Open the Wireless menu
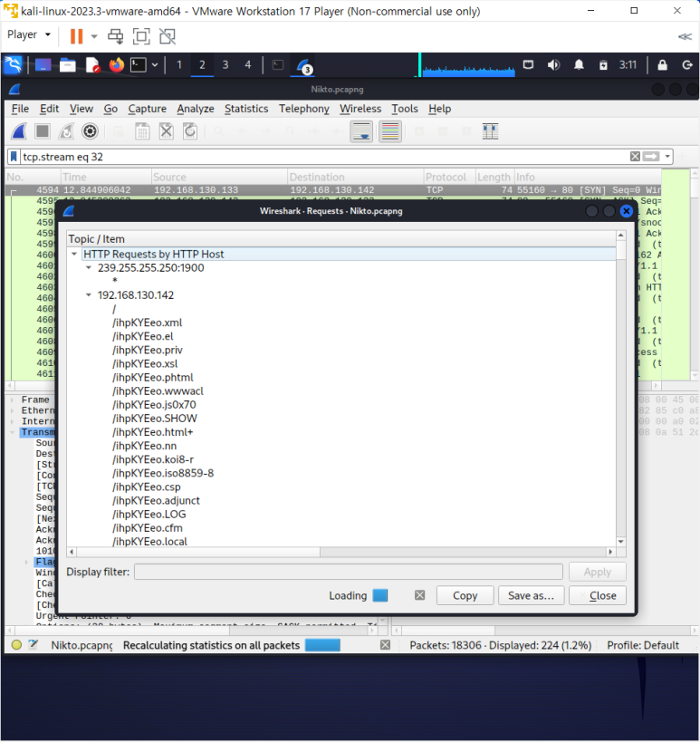The height and width of the screenshot is (742, 700). click(360, 109)
